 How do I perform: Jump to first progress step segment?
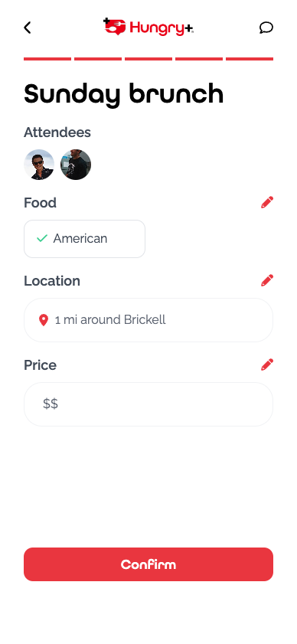(47, 59)
